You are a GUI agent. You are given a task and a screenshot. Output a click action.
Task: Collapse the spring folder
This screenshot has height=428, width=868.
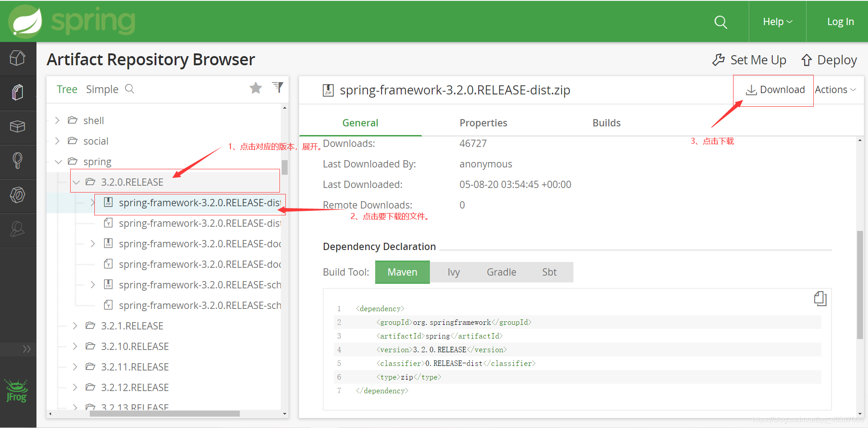click(x=58, y=162)
